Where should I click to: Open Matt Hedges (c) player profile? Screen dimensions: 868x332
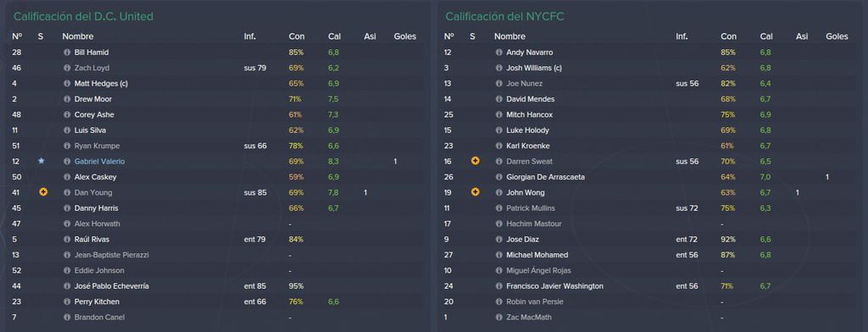click(102, 84)
